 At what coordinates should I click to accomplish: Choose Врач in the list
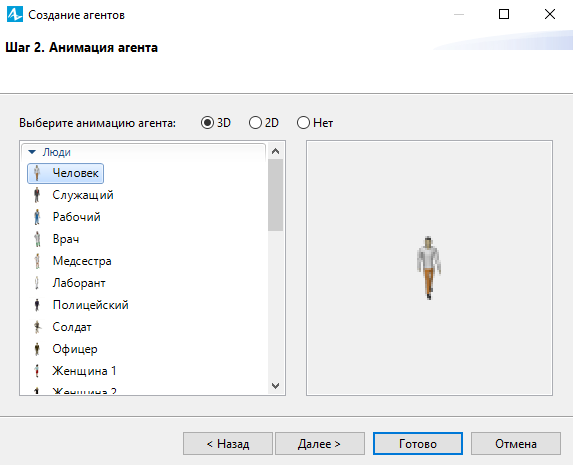tap(66, 239)
